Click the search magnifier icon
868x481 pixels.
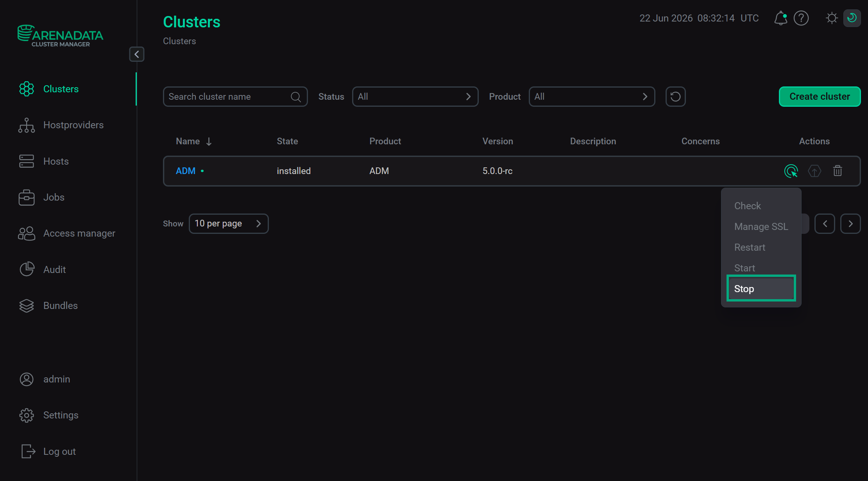point(296,97)
